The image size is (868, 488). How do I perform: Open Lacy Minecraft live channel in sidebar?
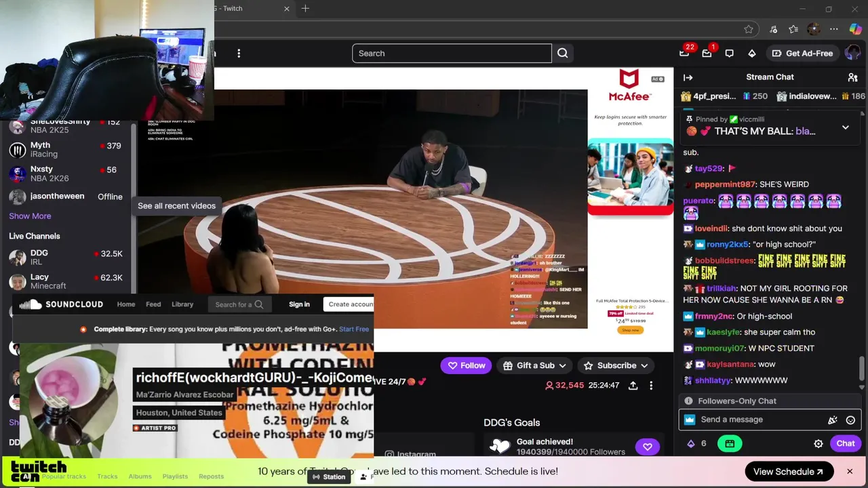click(66, 281)
